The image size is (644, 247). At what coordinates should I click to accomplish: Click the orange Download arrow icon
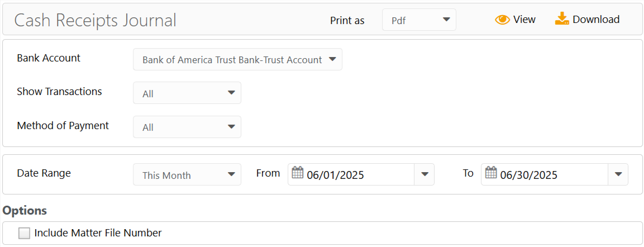[x=561, y=20]
